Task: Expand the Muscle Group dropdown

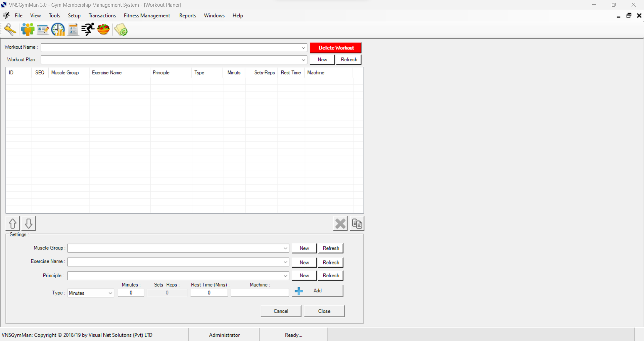Action: tap(285, 248)
